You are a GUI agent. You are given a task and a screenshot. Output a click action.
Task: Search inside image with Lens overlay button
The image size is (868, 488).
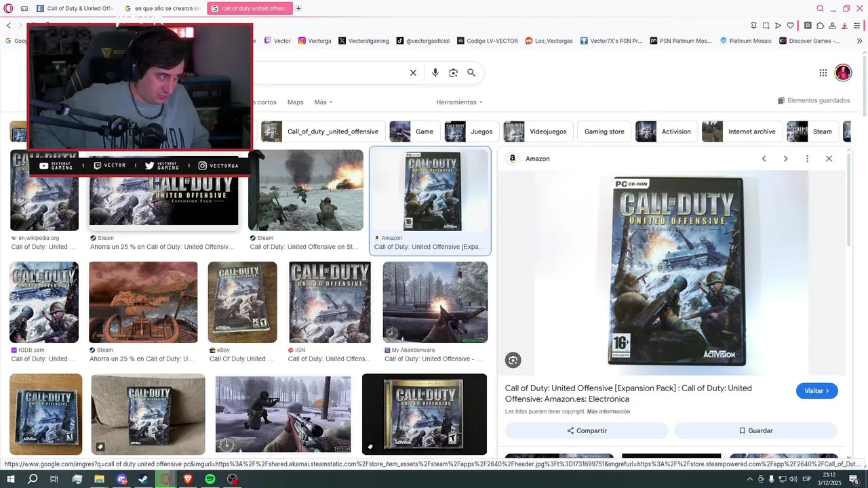(x=513, y=361)
